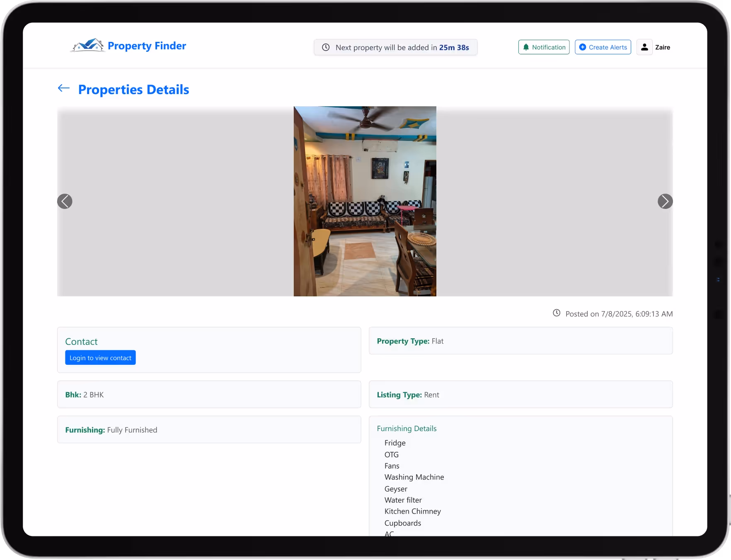Click Login to view contact button
Screen dimensions: 731x560
(x=100, y=358)
